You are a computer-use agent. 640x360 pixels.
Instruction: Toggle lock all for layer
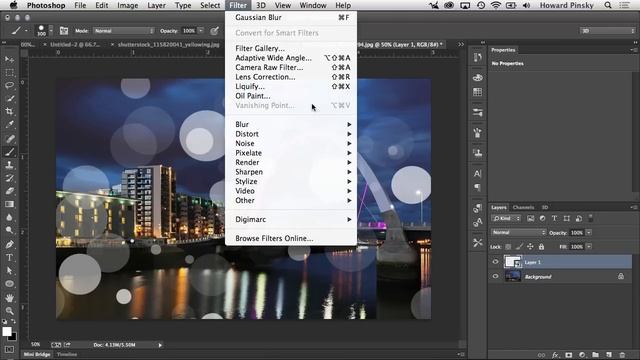point(541,247)
